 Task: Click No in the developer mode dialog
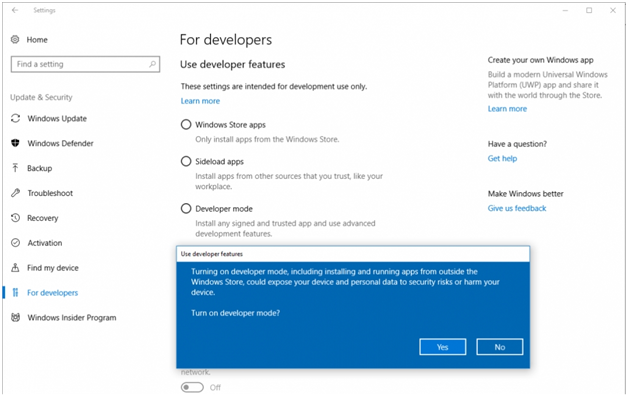[499, 347]
